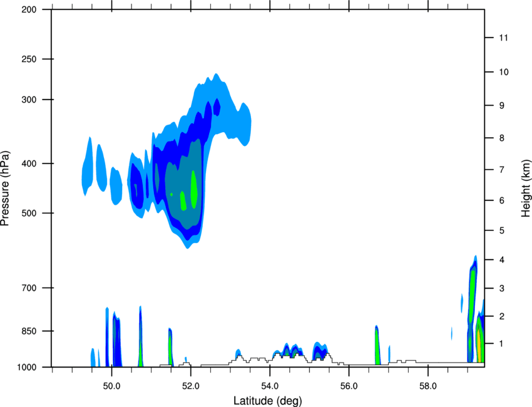Click the 'Latitude (deg)' axis title
The image size is (532, 407).
[x=267, y=401]
